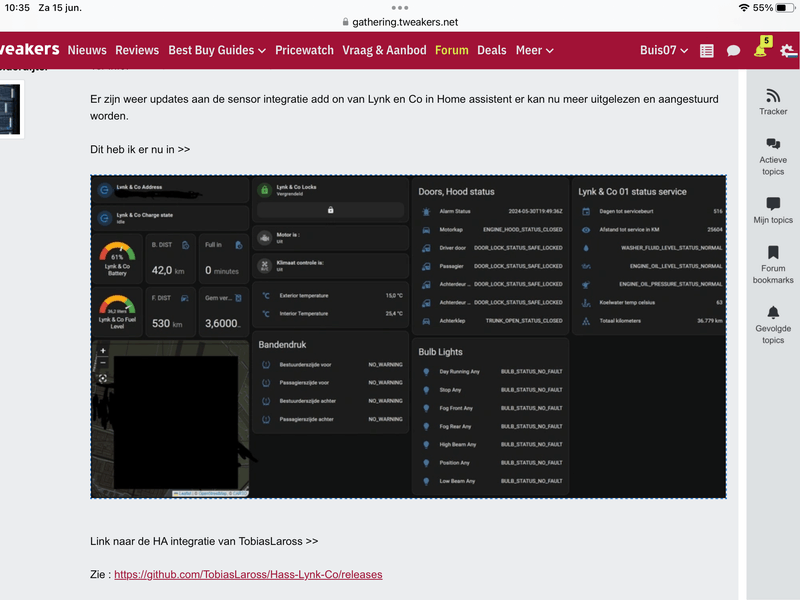Screen dimensions: 800x600
Task: Click the Lynk & Co Address icon
Action: pos(105,190)
